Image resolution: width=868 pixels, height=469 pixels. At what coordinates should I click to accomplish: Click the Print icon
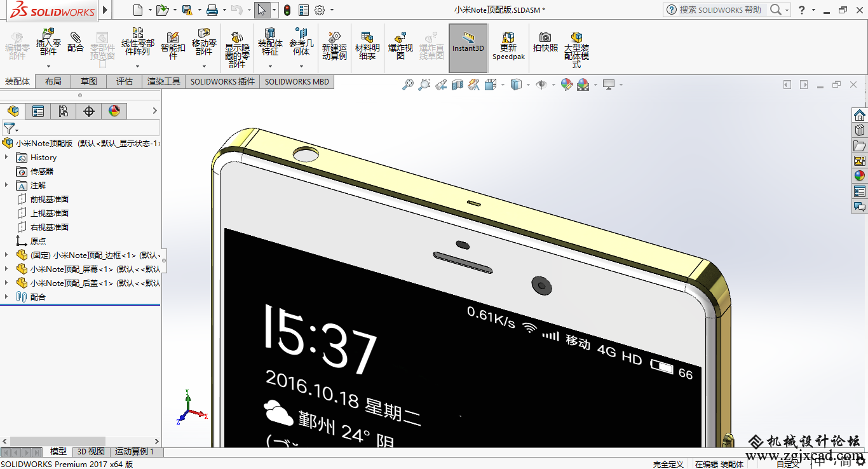pyautogui.click(x=212, y=10)
